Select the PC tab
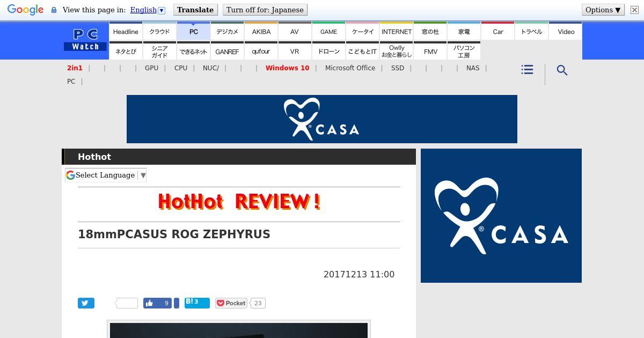Viewport: 644px width, 338px height. point(193,31)
